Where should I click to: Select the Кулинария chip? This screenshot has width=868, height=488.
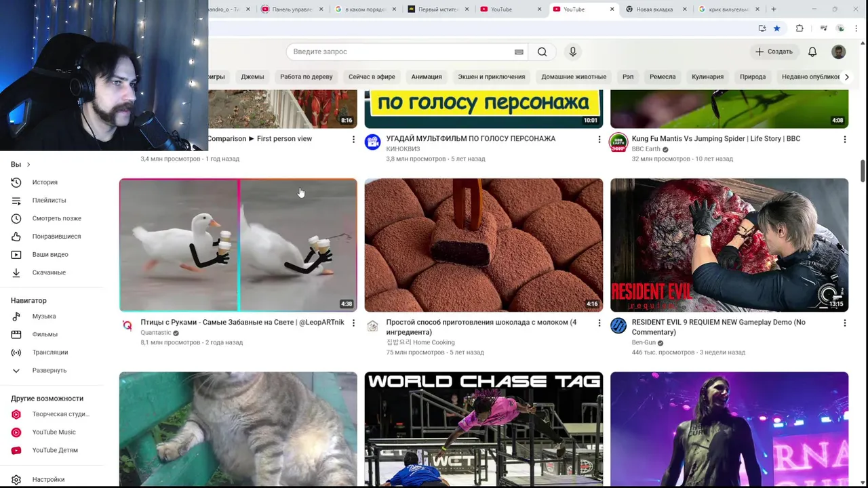[707, 77]
